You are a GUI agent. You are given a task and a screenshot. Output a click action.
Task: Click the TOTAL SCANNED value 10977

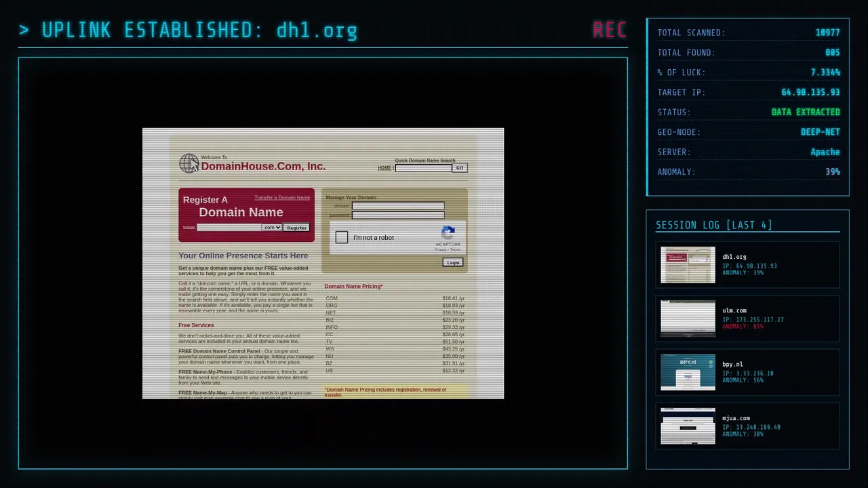point(827,33)
